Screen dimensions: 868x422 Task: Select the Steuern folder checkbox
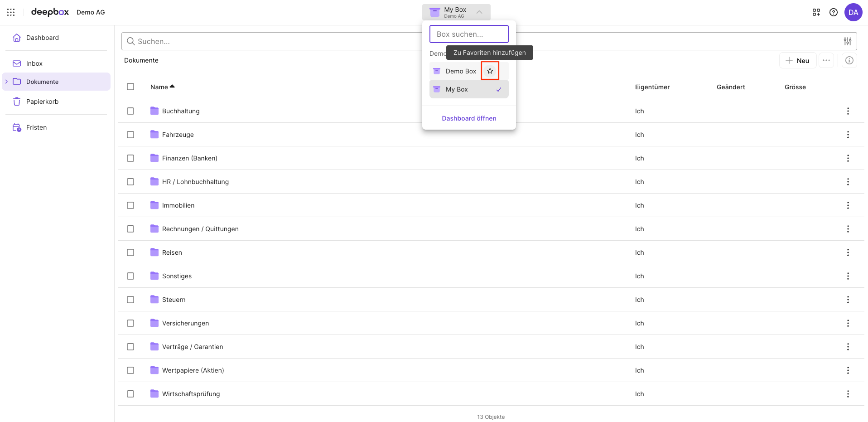(x=130, y=300)
